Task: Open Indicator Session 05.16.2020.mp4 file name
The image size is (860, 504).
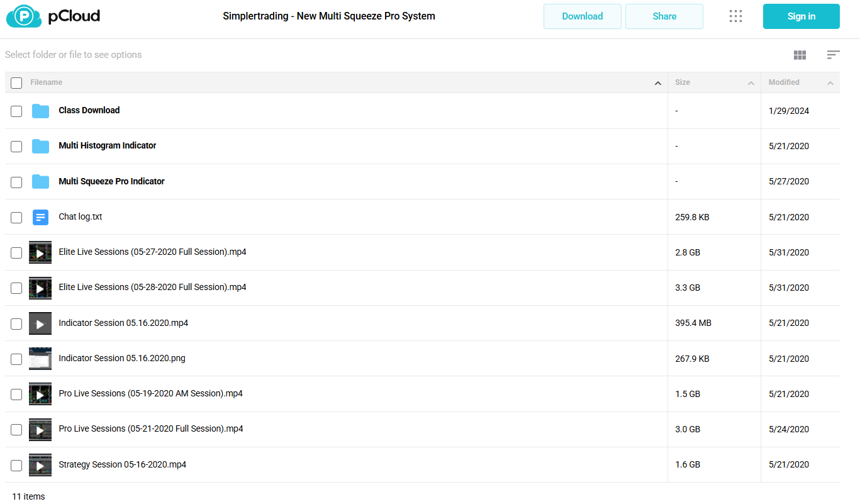Action: [x=123, y=323]
